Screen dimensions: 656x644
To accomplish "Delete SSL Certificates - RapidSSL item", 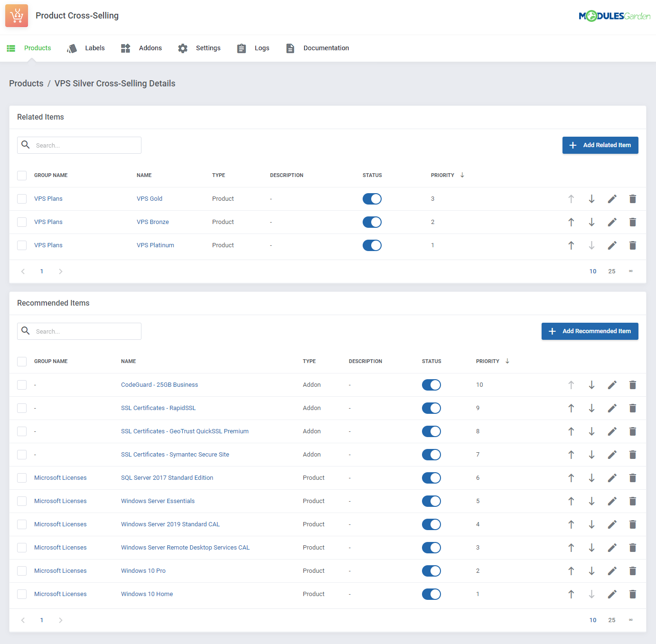I will [633, 408].
